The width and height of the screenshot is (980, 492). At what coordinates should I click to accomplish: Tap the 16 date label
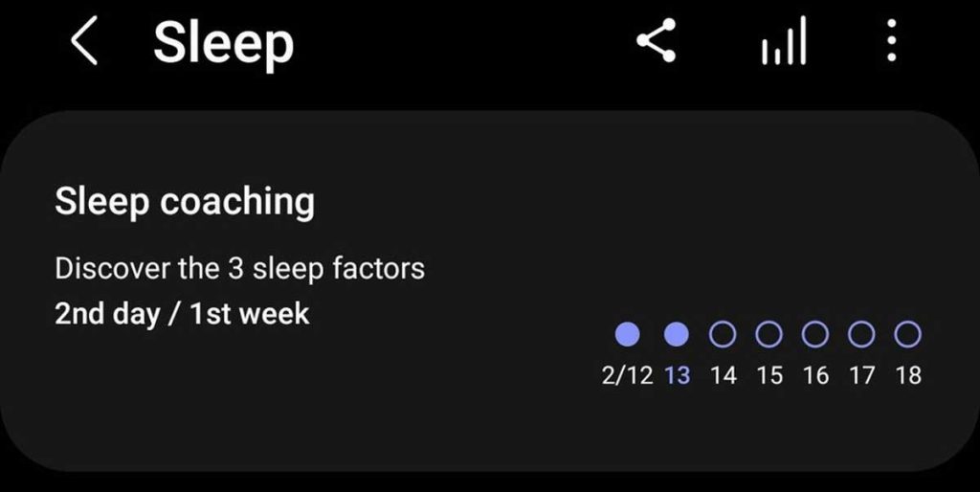815,375
